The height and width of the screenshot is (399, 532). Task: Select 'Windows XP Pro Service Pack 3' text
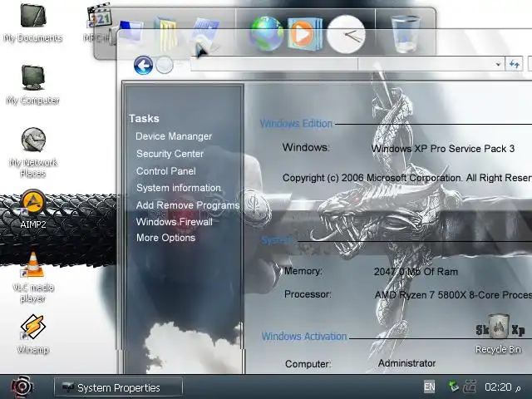pyautogui.click(x=443, y=149)
